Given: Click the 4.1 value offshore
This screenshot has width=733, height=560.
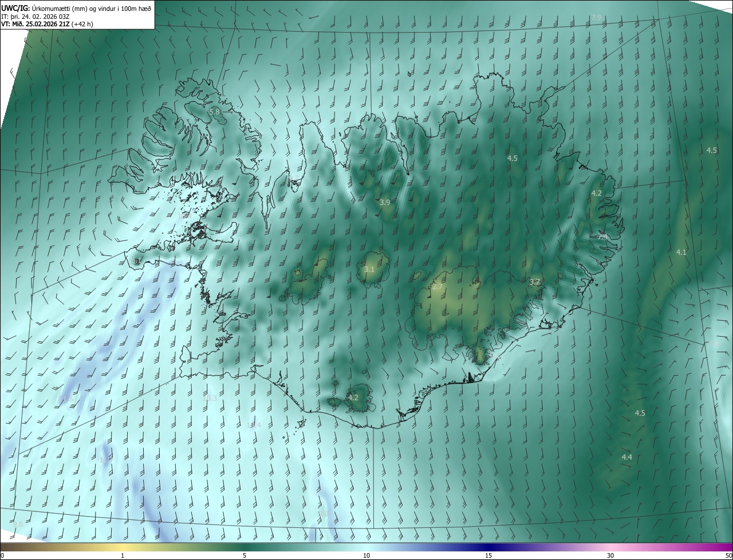Looking at the screenshot, I should (x=681, y=252).
